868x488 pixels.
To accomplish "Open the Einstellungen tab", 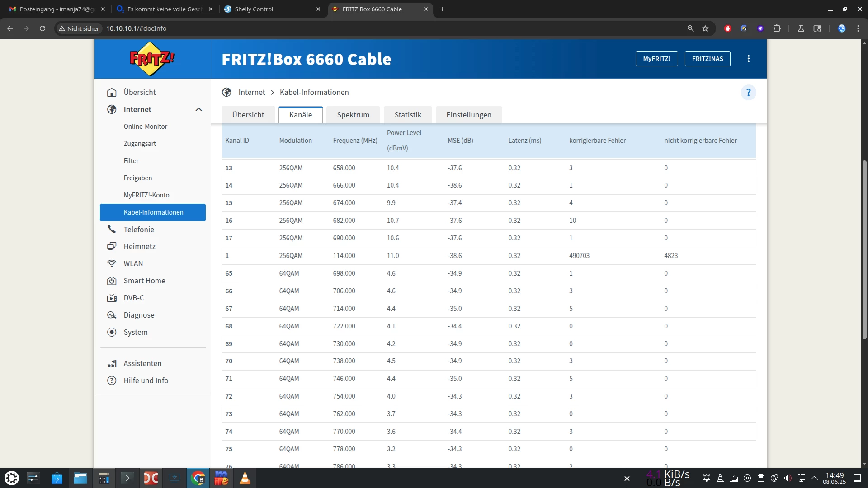I will pos(468,115).
